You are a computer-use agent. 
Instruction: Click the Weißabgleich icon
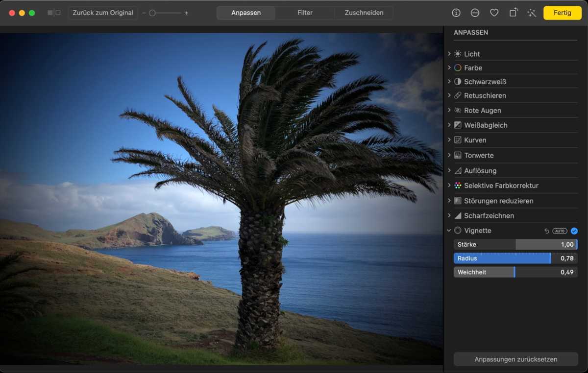click(458, 125)
